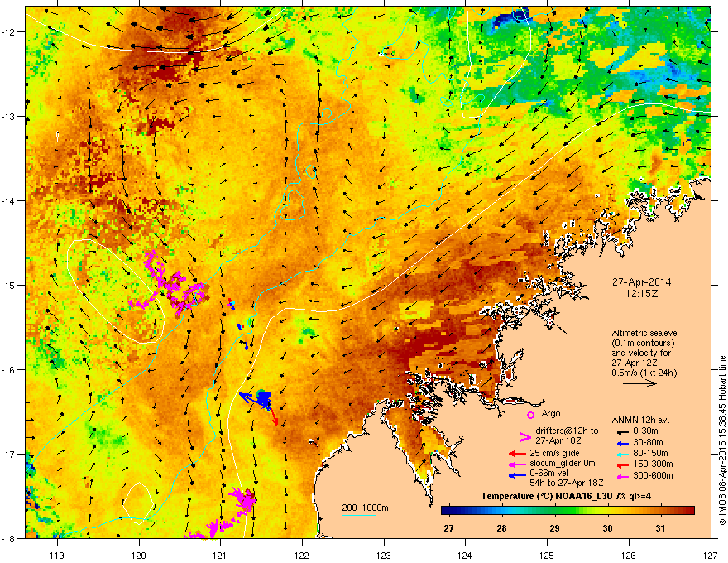
Task: Click the 'slocum_glider 0m' legend label
Action: pyautogui.click(x=563, y=464)
